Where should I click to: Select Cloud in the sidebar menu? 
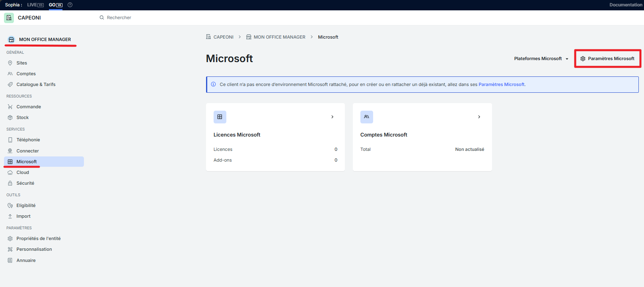23,172
